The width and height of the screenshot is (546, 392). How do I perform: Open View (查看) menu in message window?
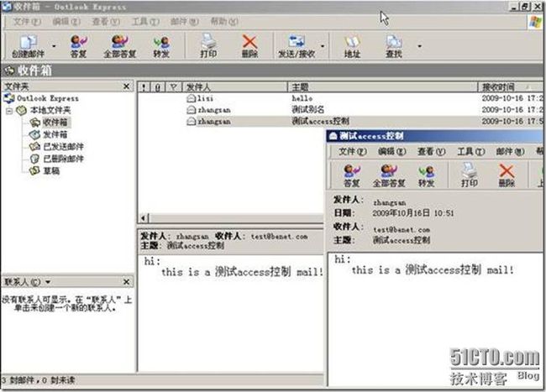431,152
